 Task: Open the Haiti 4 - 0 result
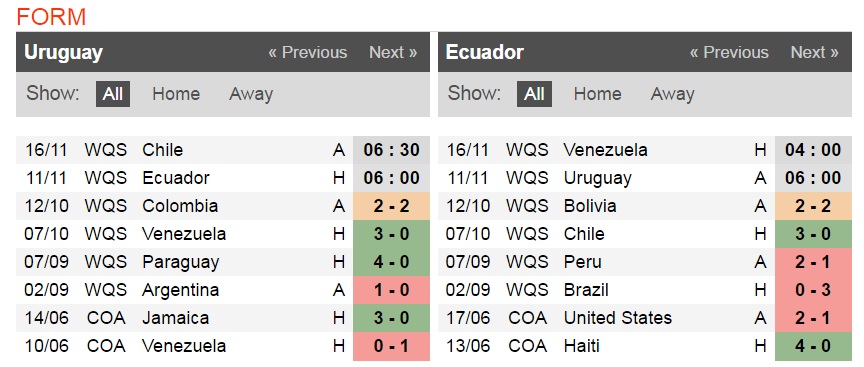pyautogui.click(x=813, y=346)
